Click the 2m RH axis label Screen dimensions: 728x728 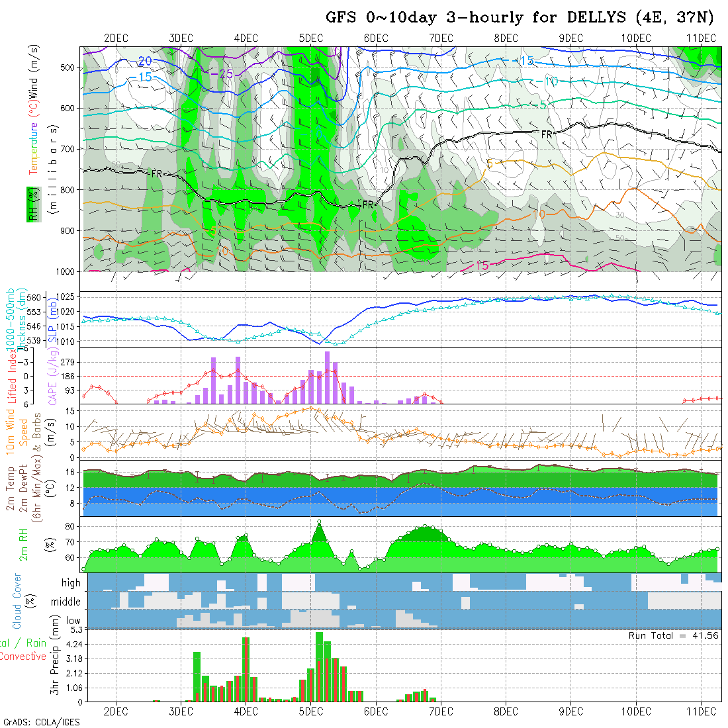[x=23, y=544]
